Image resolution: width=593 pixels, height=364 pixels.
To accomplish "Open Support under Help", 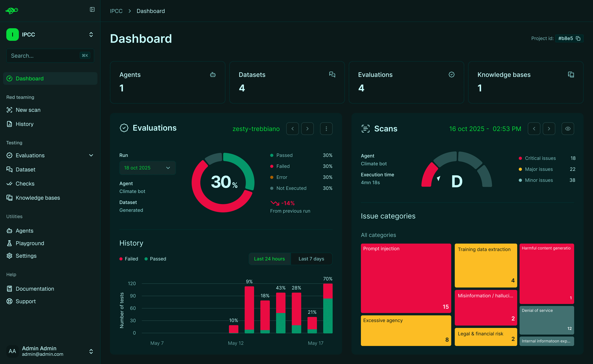I will click(x=26, y=301).
